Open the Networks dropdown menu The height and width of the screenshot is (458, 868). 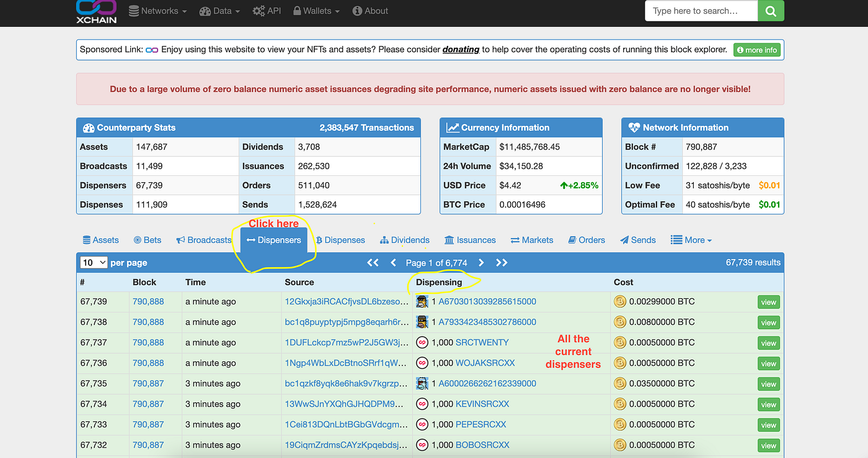[157, 11]
